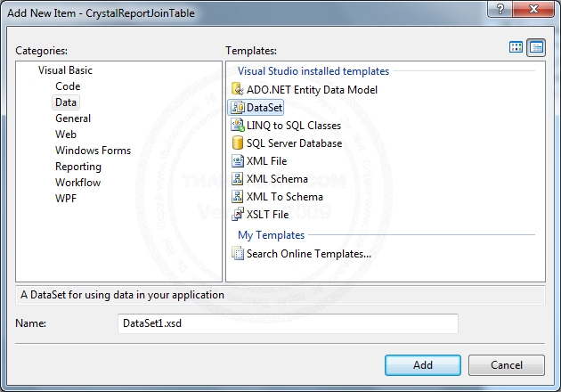This screenshot has width=561, height=392.
Task: Click the Name text field
Action: pos(287,323)
